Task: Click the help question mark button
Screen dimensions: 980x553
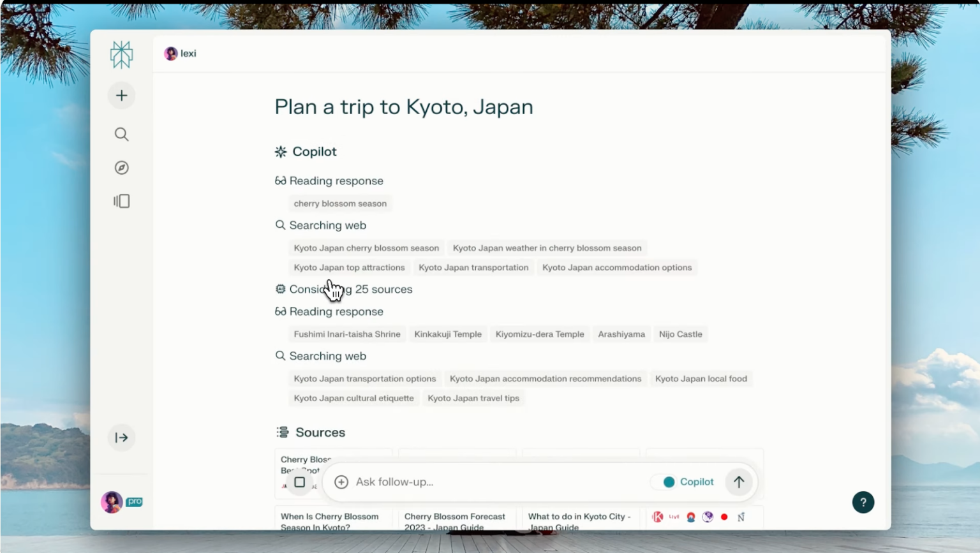Action: tap(863, 502)
